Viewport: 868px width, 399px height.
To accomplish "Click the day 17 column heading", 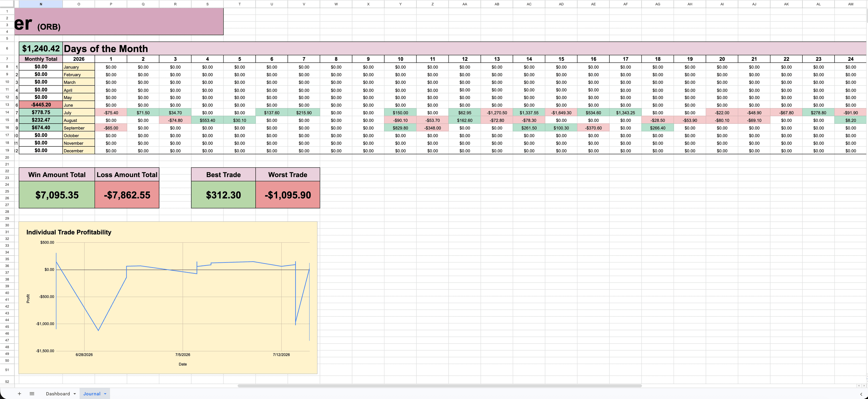I will pos(625,59).
